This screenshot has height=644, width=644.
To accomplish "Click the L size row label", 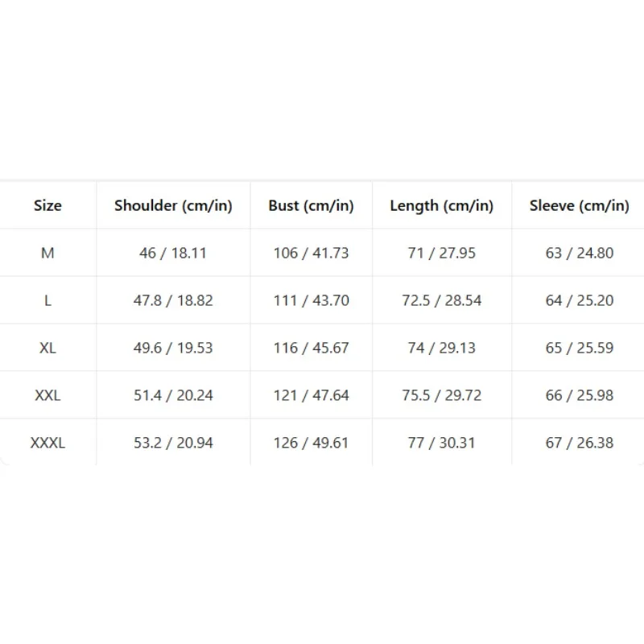I will click(47, 300).
